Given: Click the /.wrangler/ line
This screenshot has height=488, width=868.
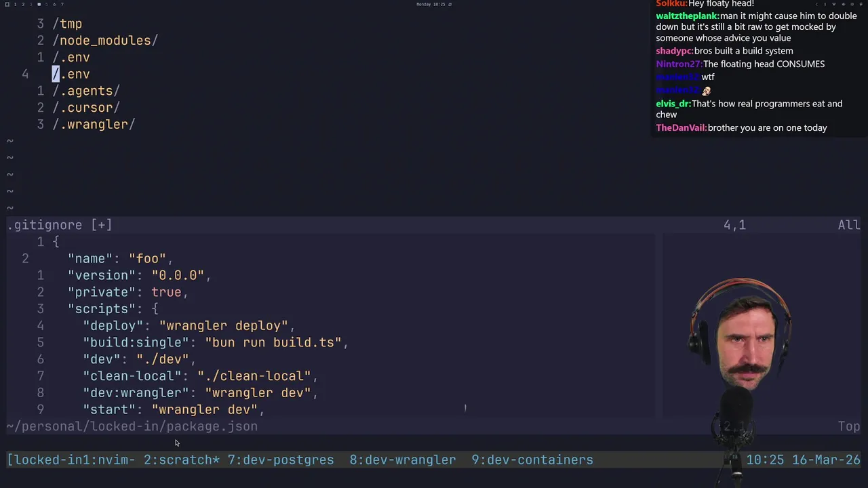Looking at the screenshot, I should click(x=94, y=125).
